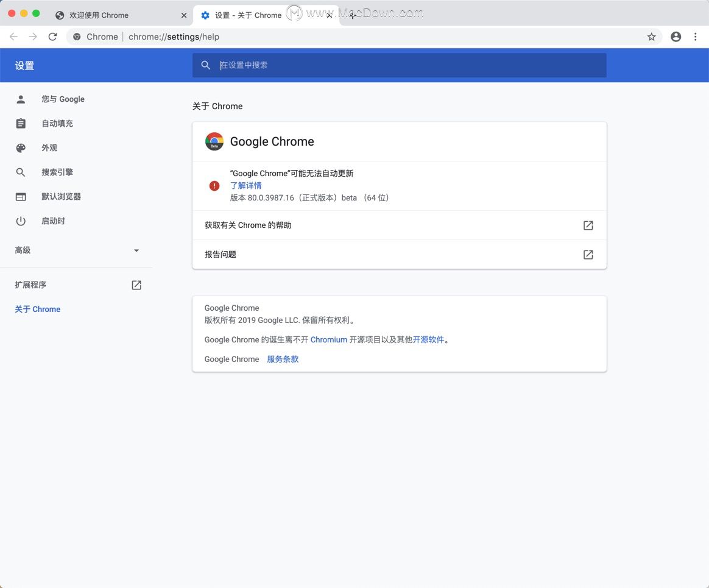Click the 启动时 power icon
709x588 pixels.
coord(21,221)
